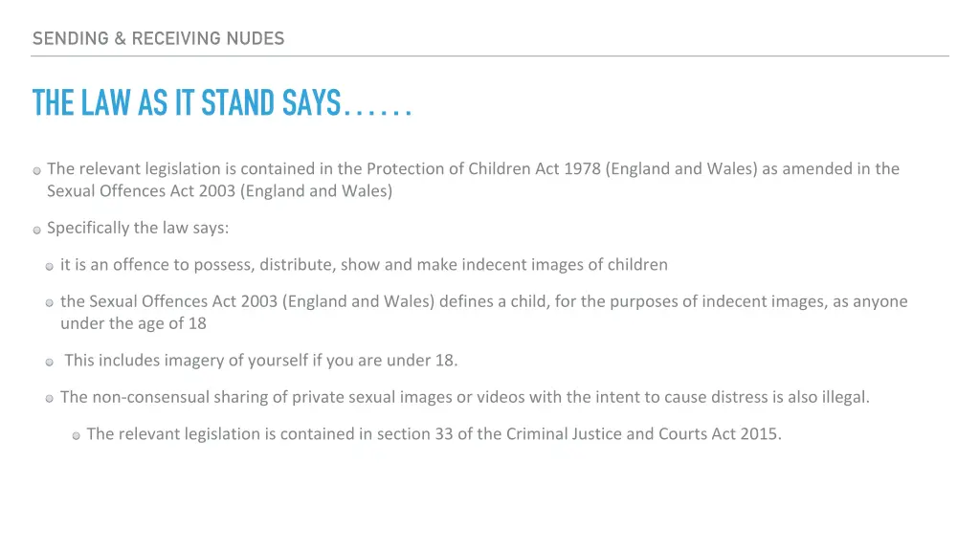This screenshot has height=551, width=980.
Task: Click the text 'under the age of 18'
Action: click(x=133, y=323)
